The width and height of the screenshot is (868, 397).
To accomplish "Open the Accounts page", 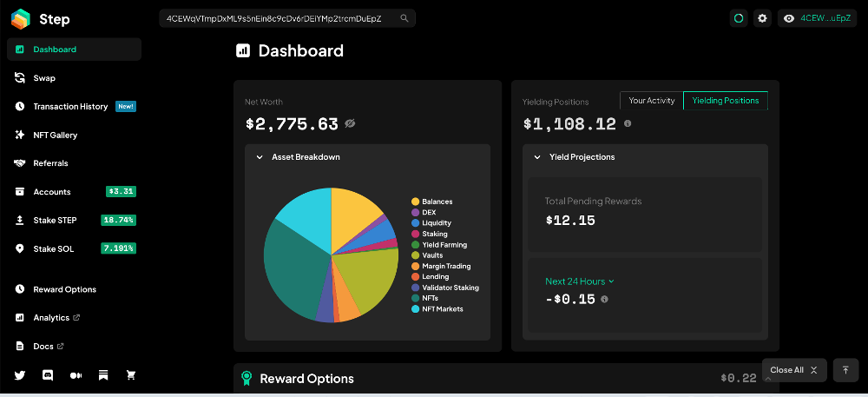I will (x=52, y=192).
